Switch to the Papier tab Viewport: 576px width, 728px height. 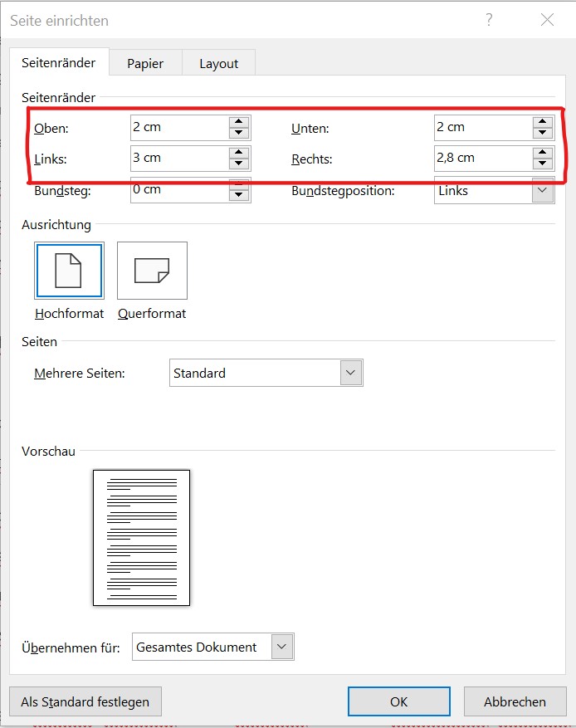(x=145, y=63)
